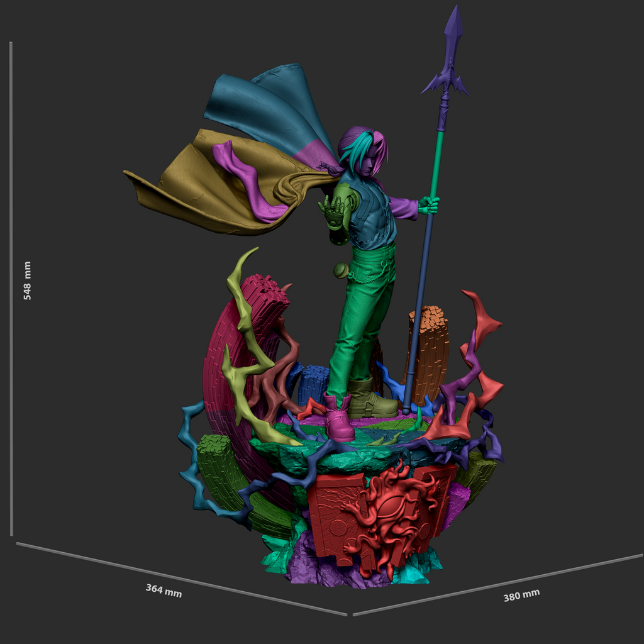Select the "364 mm" dimension label
The height and width of the screenshot is (644, 644).
pos(164,591)
